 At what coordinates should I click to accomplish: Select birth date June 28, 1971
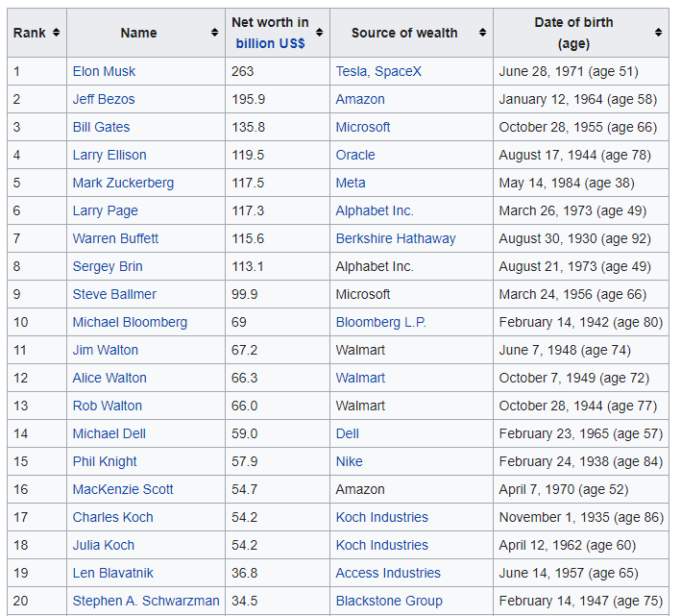point(541,71)
